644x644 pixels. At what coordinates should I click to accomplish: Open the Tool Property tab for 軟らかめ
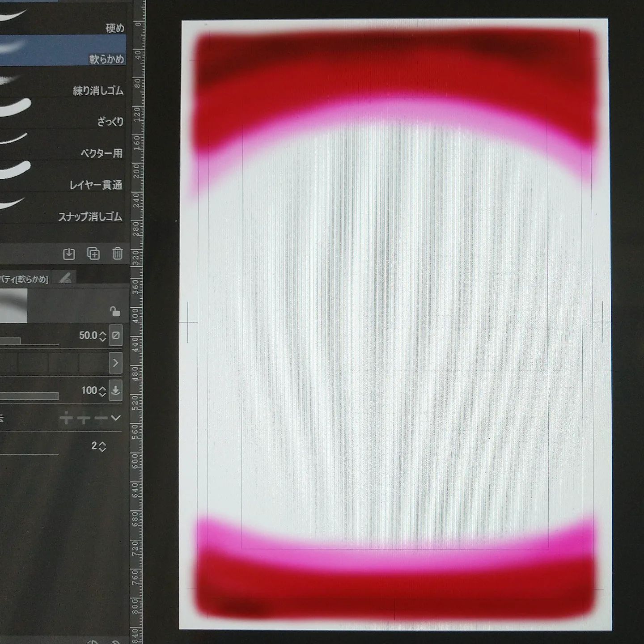[25, 279]
